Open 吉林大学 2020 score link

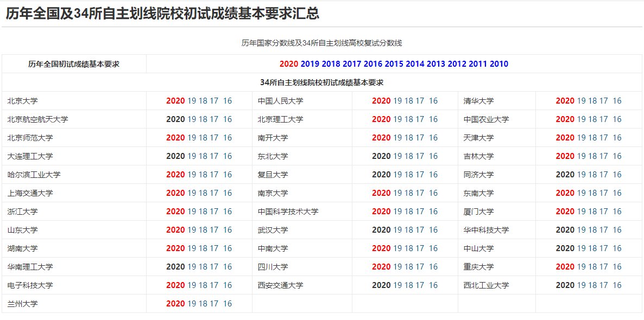[565, 156]
